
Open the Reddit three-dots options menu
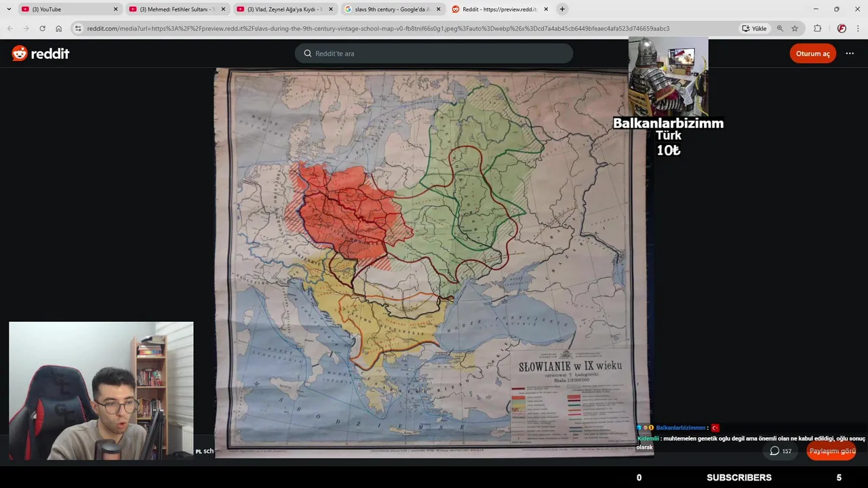[x=850, y=54]
